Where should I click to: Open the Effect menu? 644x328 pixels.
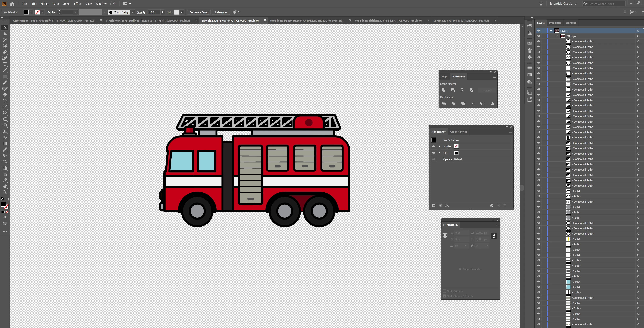pyautogui.click(x=78, y=4)
